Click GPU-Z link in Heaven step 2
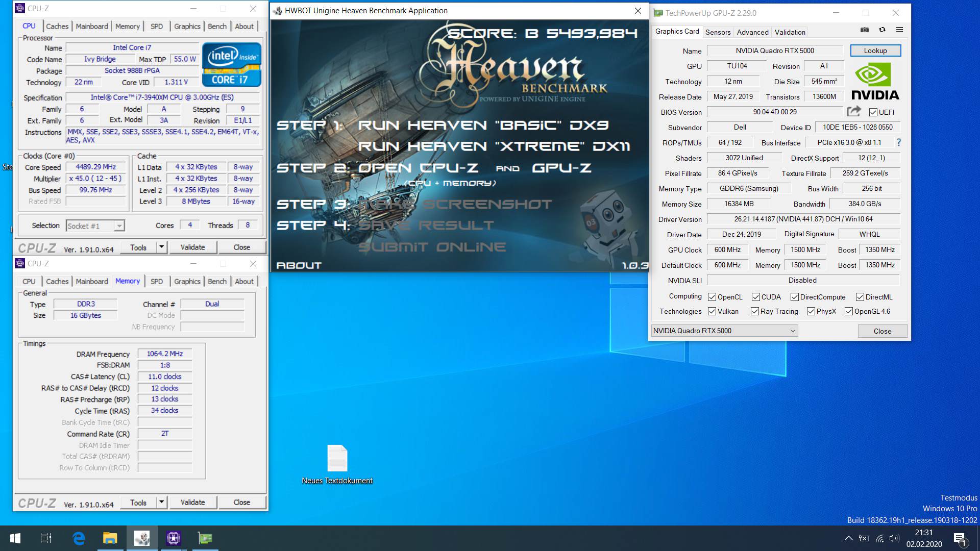Image resolution: width=980 pixels, height=551 pixels. (x=562, y=168)
